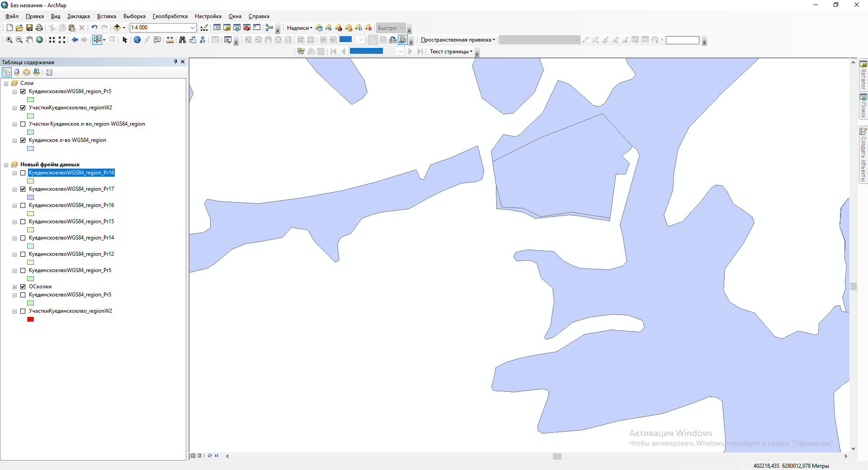
Task: Turn off КуединскоелвоWGS84_region_Pr17 layer visibility
Action: 23,189
